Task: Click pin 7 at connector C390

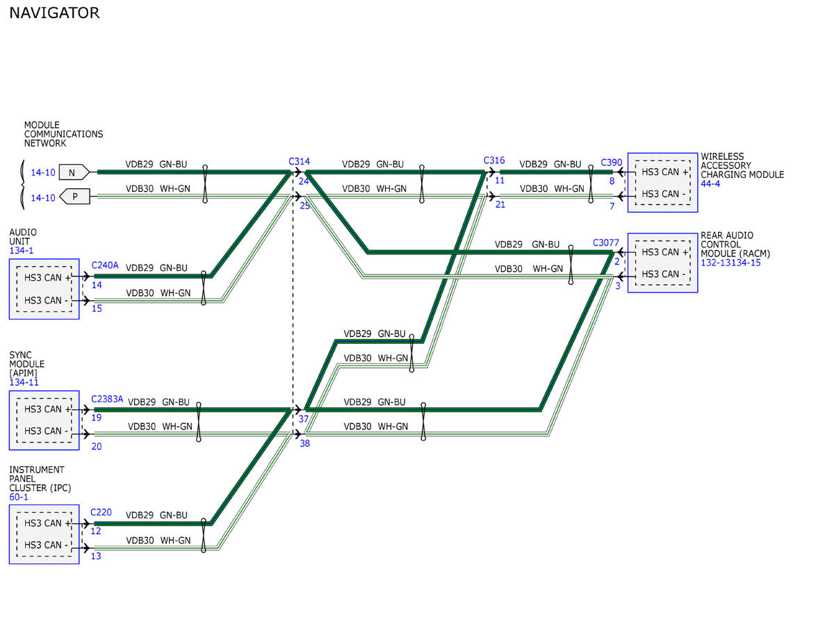Action: [x=612, y=206]
